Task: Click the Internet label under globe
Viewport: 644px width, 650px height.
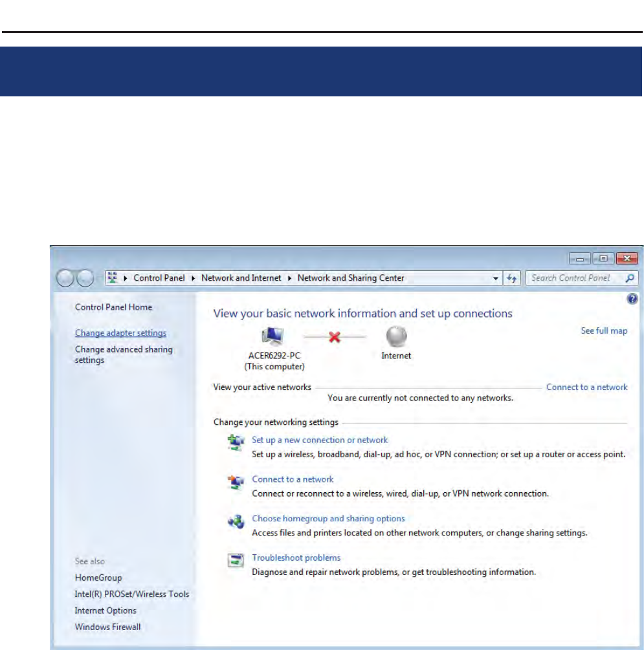Action: [x=396, y=356]
